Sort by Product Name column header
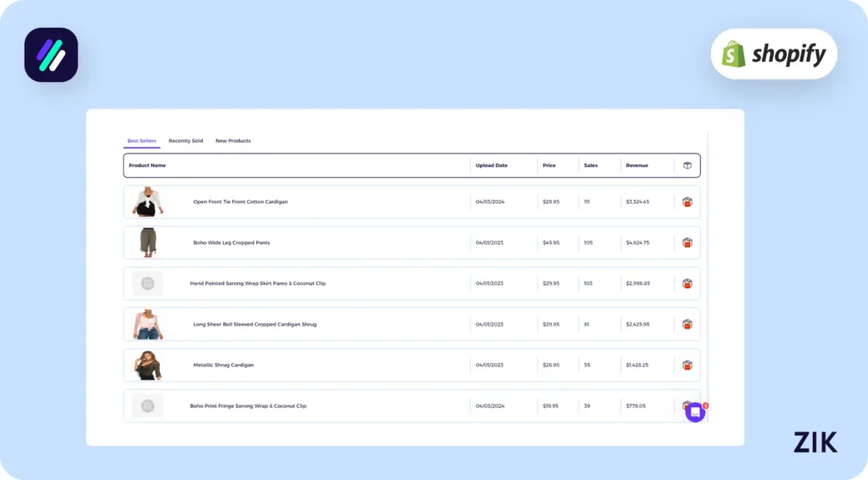Viewport: 868px width, 480px height. click(x=147, y=165)
